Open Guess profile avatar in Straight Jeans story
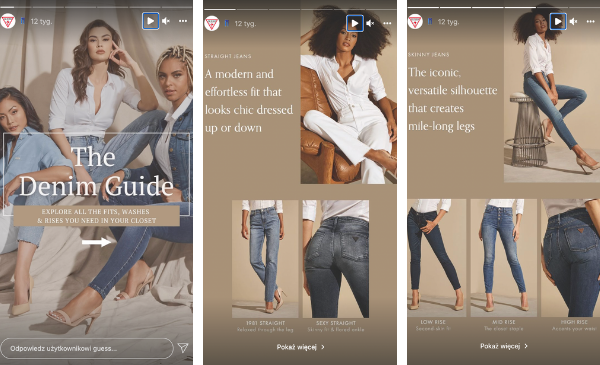 [212, 23]
